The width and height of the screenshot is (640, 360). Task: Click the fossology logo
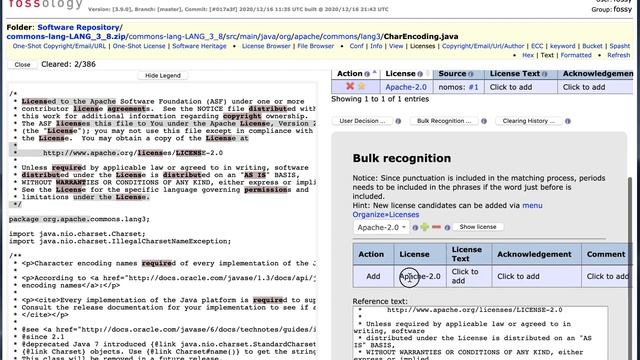click(x=46, y=4)
